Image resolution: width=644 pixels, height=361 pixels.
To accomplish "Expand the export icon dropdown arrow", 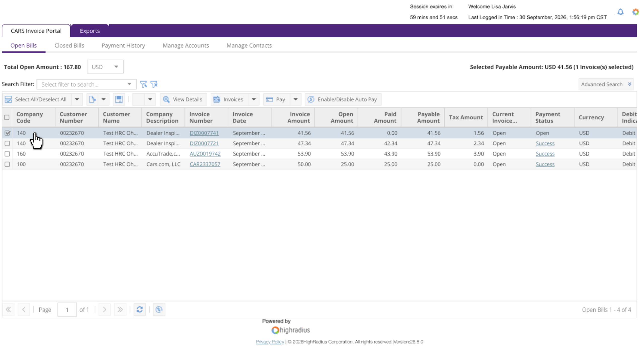I will [103, 99].
